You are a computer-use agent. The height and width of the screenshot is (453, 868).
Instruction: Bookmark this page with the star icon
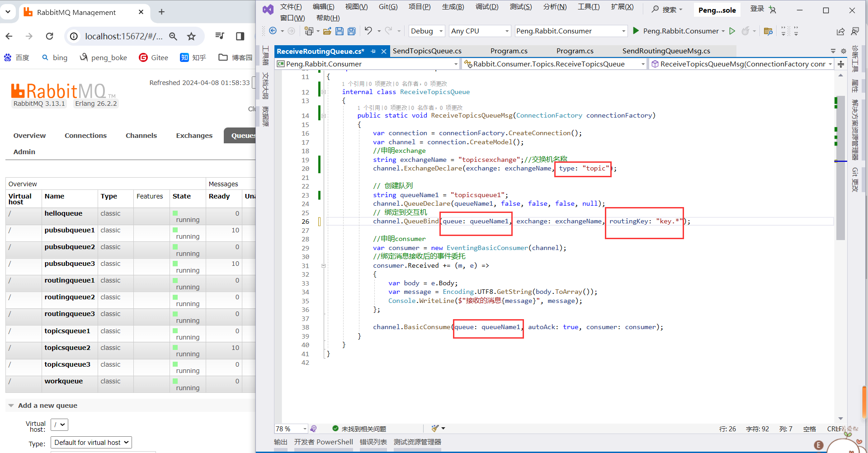(192, 36)
